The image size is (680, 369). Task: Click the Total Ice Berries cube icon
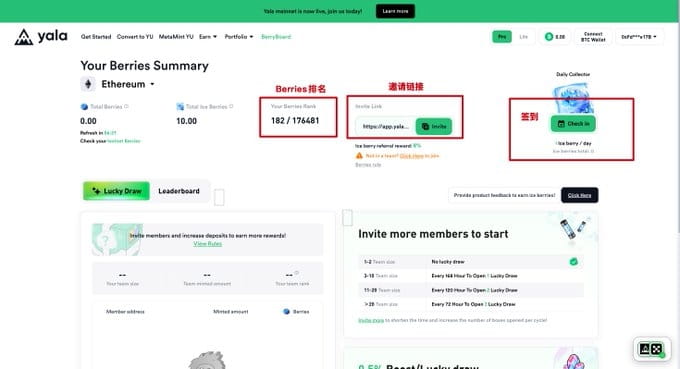tap(180, 107)
